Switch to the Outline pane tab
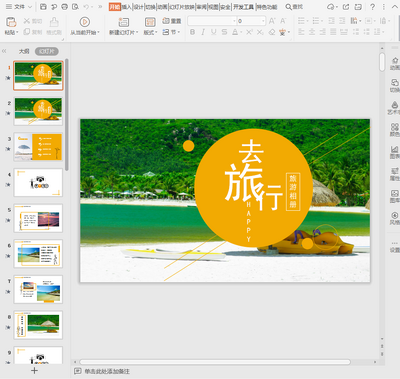 click(x=24, y=51)
